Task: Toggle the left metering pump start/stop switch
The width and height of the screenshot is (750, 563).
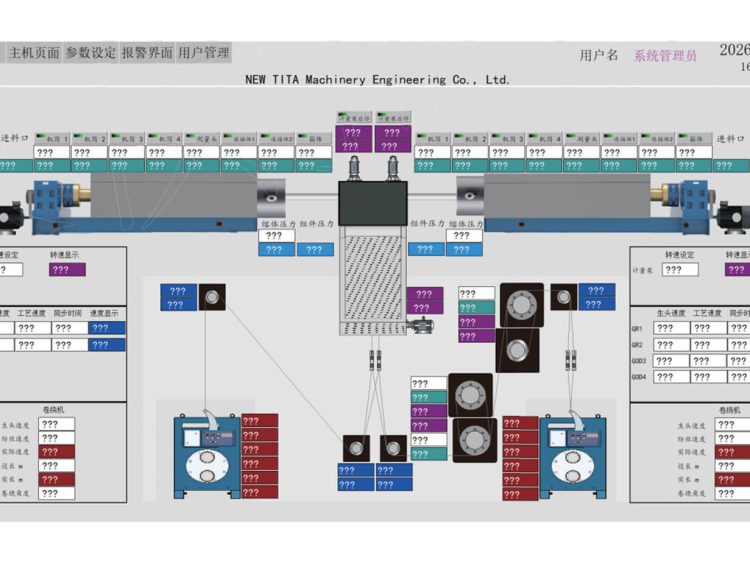Action: [353, 118]
